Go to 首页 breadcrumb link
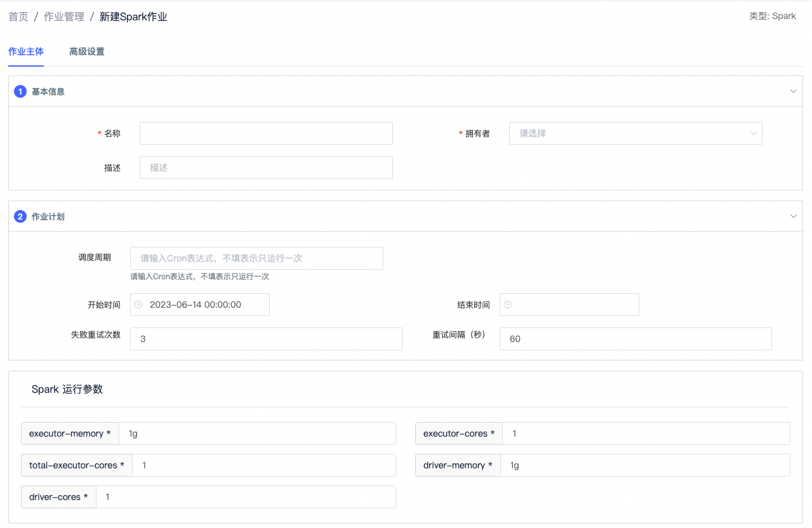The image size is (812, 528). tap(18, 16)
